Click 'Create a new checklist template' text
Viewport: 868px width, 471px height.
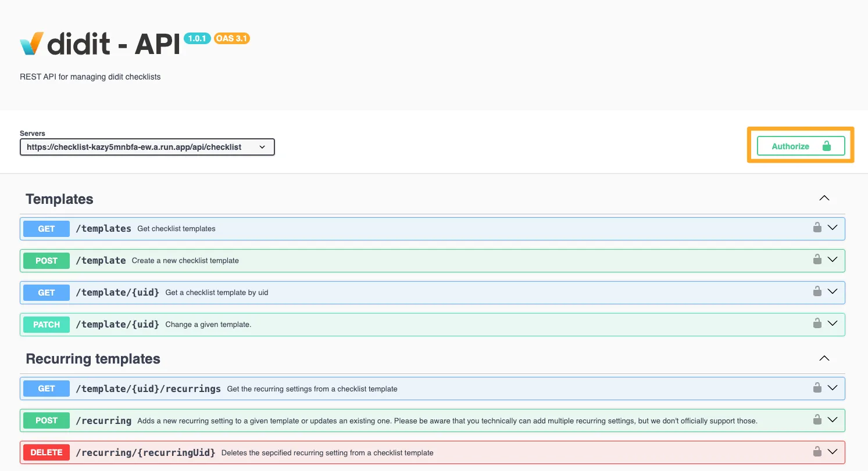coord(185,261)
